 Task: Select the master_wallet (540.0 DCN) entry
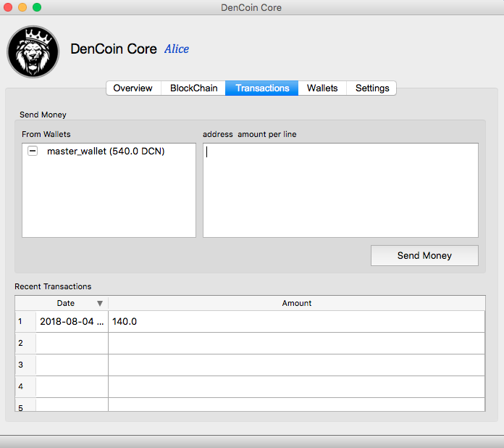106,152
